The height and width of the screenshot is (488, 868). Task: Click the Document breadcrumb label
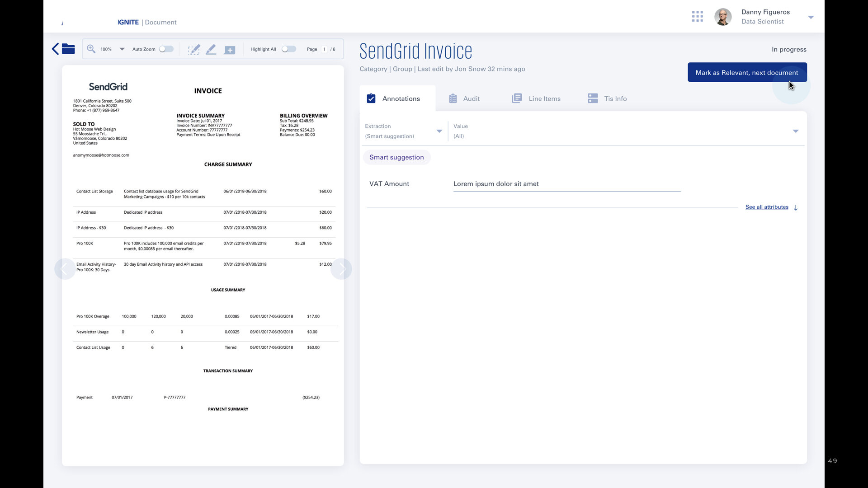(x=160, y=22)
